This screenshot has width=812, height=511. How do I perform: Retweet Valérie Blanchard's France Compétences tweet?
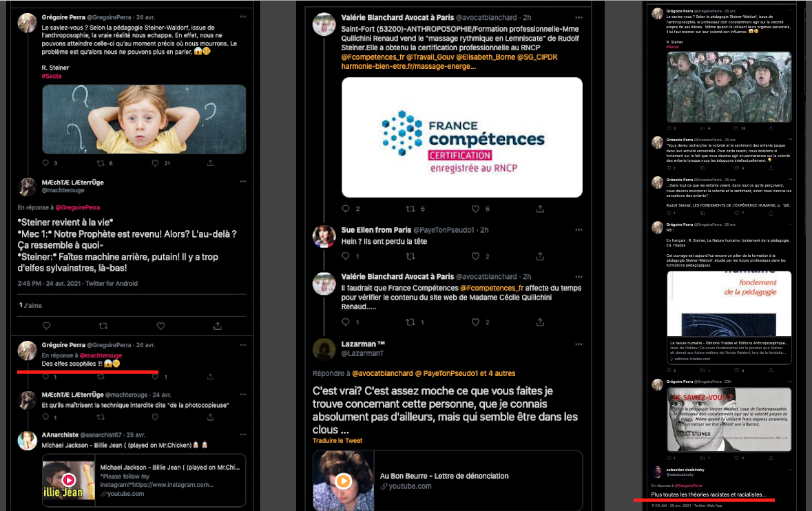410,209
